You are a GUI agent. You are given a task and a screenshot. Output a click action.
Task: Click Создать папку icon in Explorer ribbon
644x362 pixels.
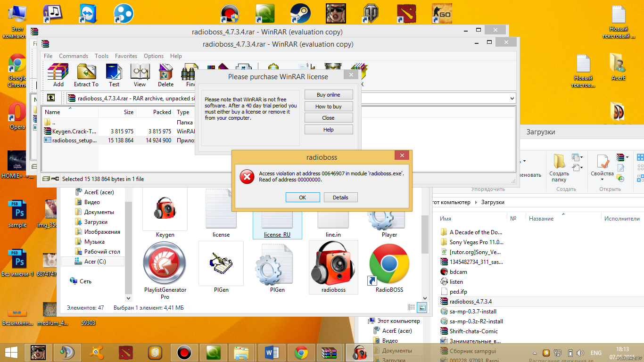559,168
